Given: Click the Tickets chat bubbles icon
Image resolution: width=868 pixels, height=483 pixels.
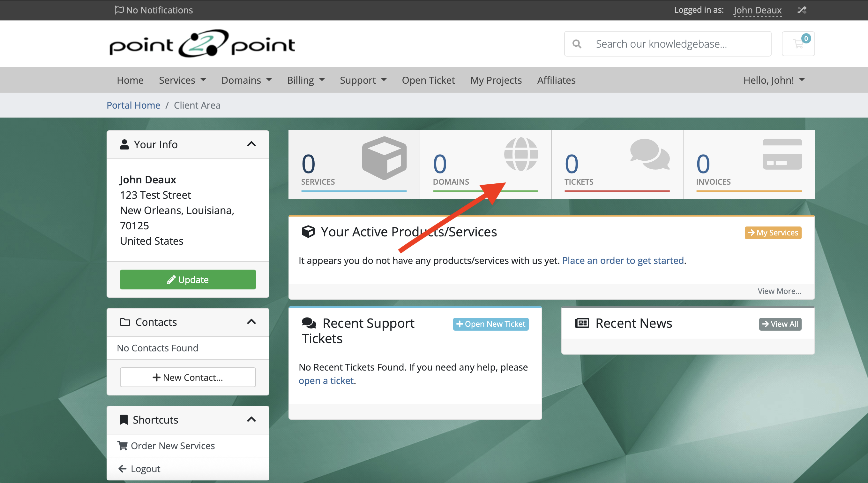Looking at the screenshot, I should [x=650, y=155].
